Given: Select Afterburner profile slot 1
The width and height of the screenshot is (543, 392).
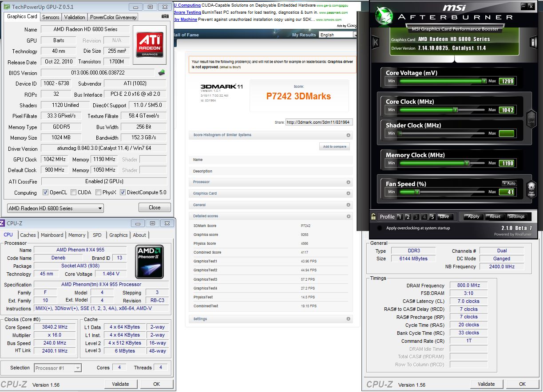Looking at the screenshot, I should tap(400, 217).
